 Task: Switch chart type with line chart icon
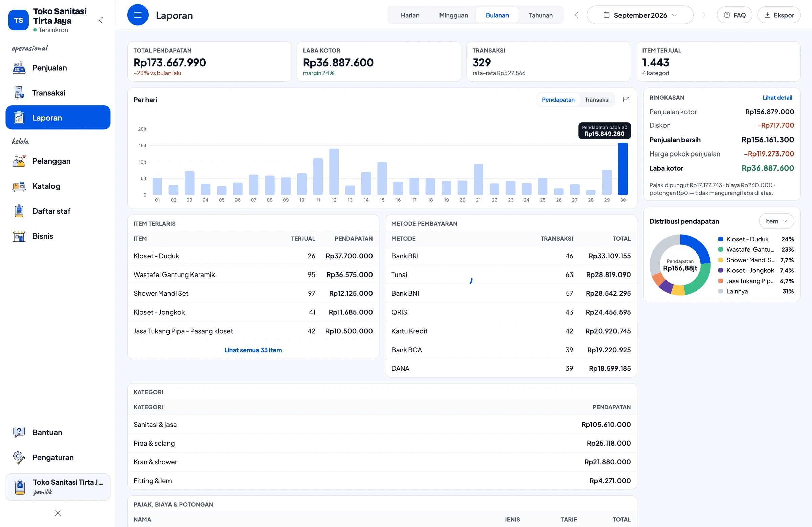point(626,99)
